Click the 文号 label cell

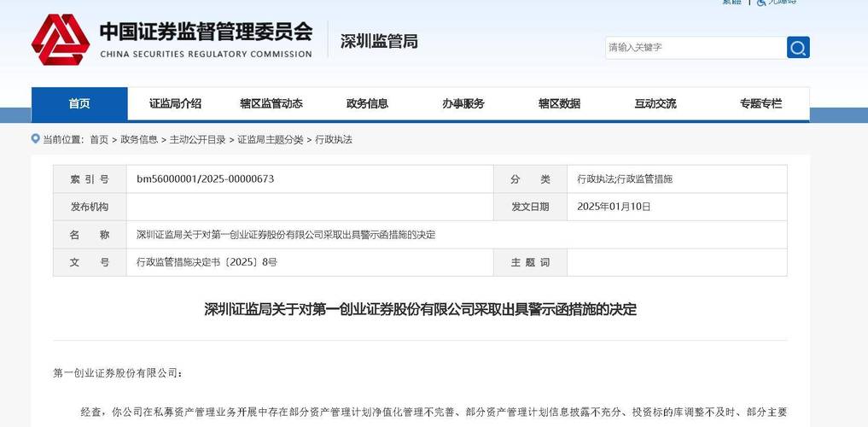[x=90, y=262]
